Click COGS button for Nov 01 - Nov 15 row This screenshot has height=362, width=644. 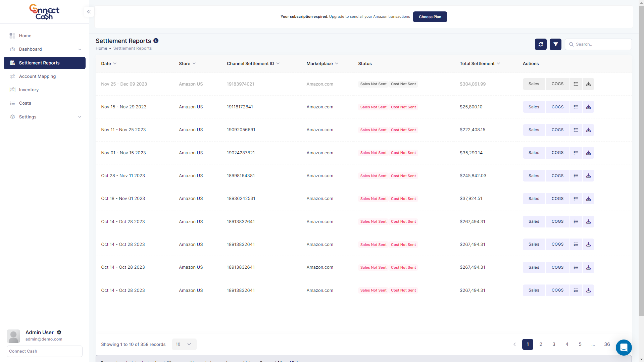pyautogui.click(x=557, y=153)
